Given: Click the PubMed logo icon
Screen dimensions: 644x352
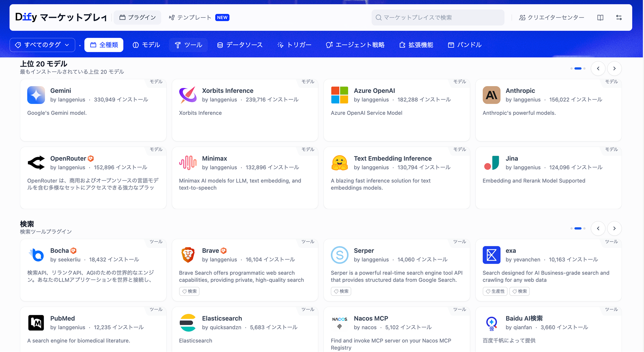Looking at the screenshot, I should pyautogui.click(x=36, y=323).
